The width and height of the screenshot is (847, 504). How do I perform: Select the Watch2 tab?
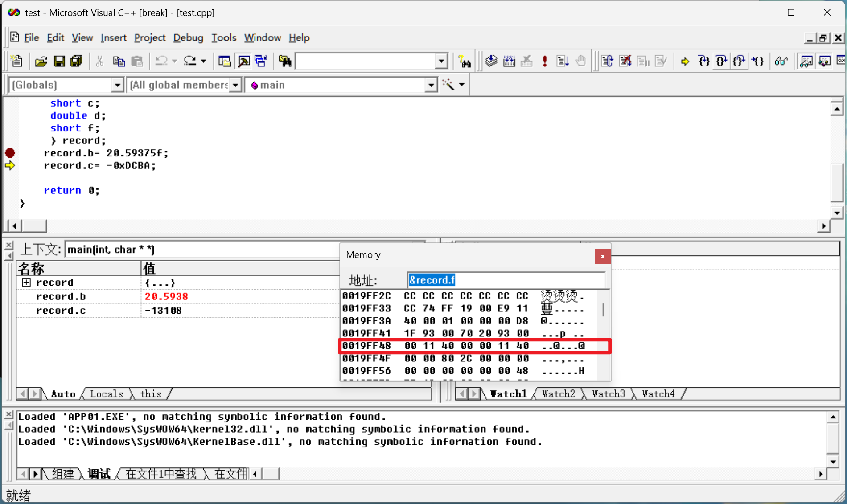pyautogui.click(x=558, y=394)
